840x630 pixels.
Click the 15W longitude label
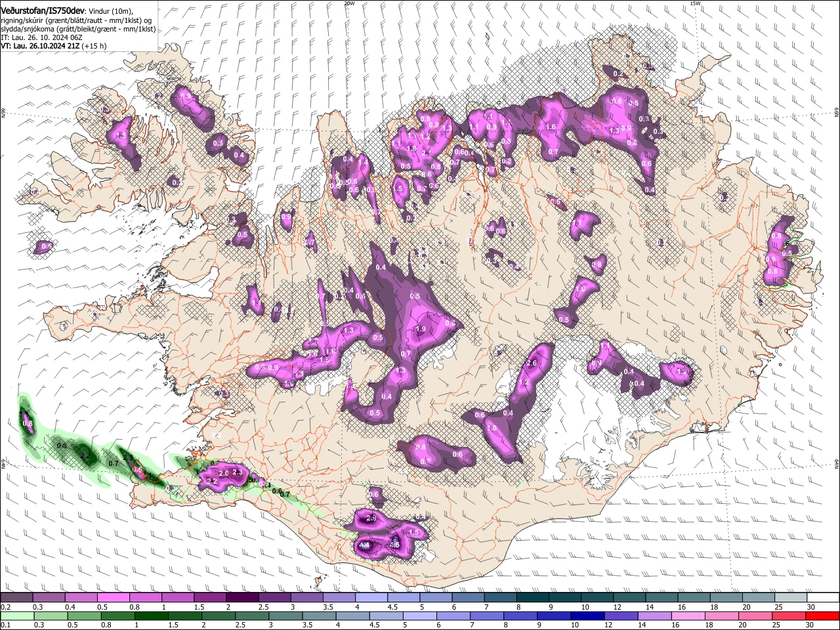(696, 3)
